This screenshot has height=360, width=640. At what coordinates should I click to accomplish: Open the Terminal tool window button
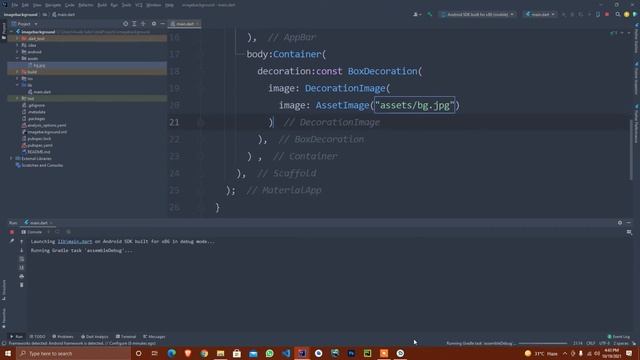pyautogui.click(x=126, y=337)
